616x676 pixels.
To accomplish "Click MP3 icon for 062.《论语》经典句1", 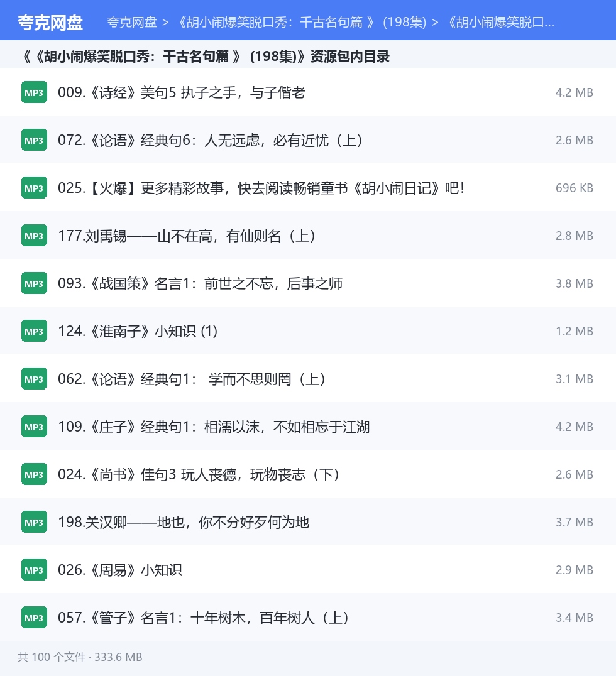I will coord(34,379).
